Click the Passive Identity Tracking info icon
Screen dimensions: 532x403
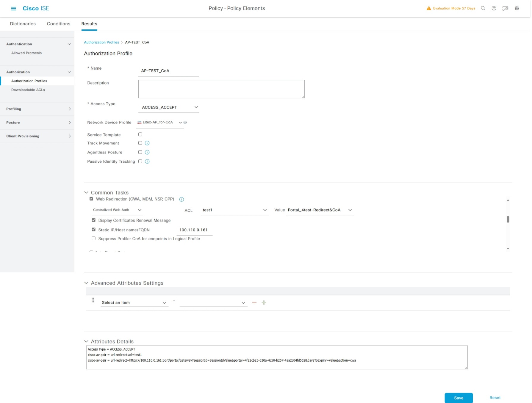147,161
